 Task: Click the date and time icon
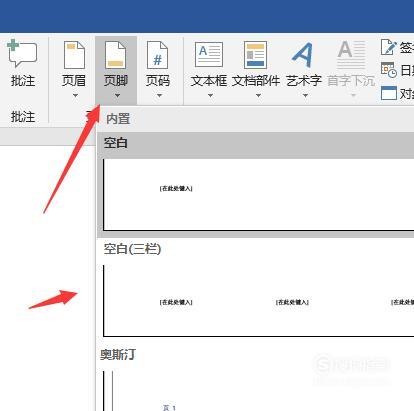389,70
